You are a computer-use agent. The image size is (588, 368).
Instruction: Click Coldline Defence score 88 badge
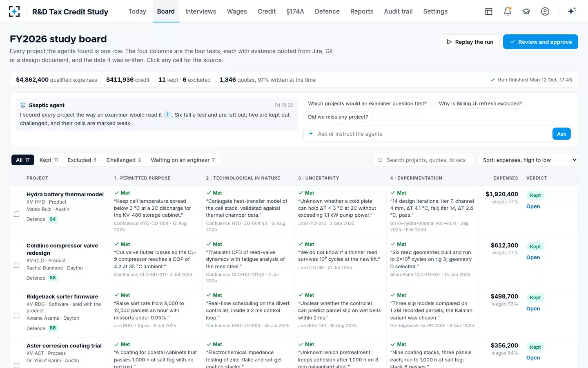[x=53, y=278]
